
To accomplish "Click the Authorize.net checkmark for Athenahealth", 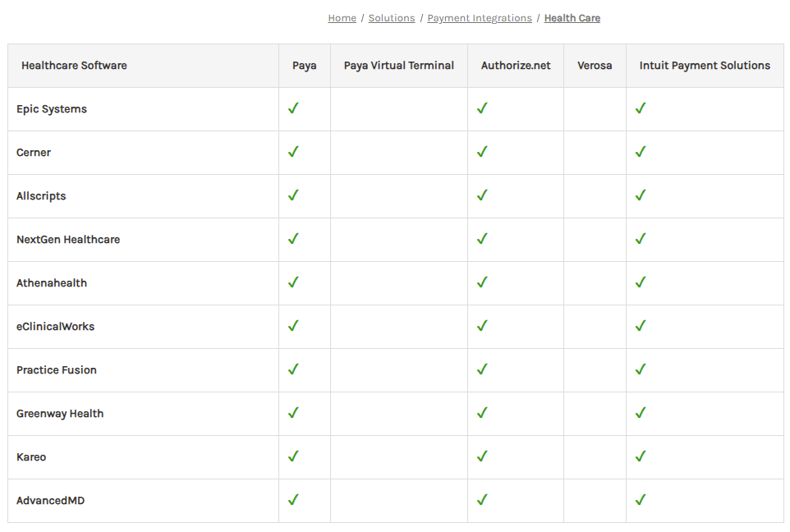I will point(482,282).
